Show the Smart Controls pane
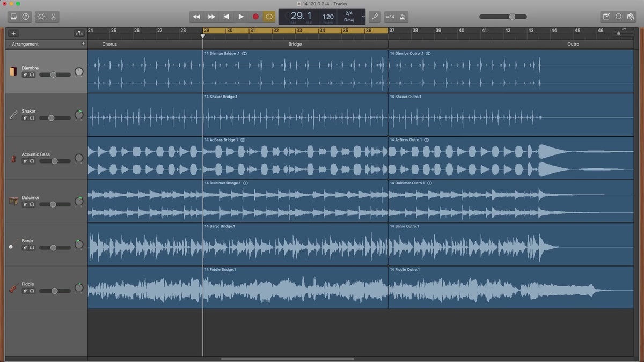This screenshot has width=644, height=362. (x=41, y=17)
